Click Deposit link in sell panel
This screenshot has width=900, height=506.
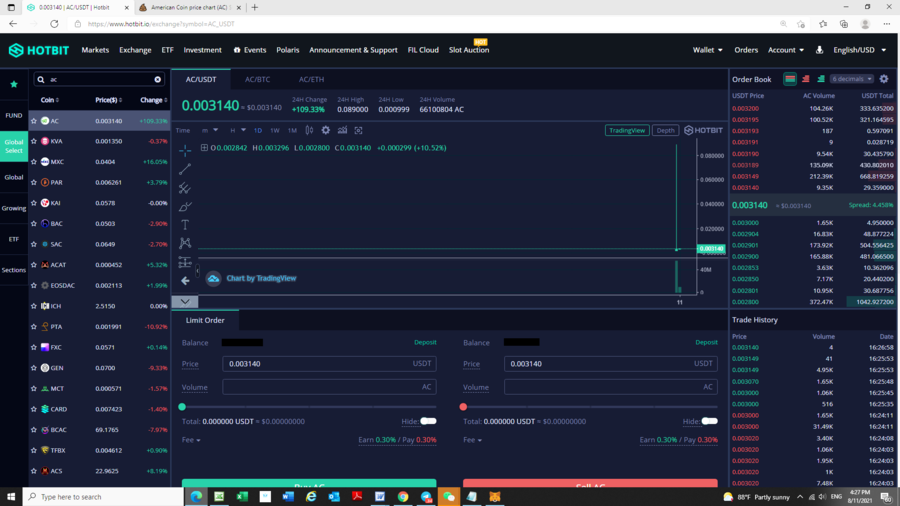[x=706, y=342]
